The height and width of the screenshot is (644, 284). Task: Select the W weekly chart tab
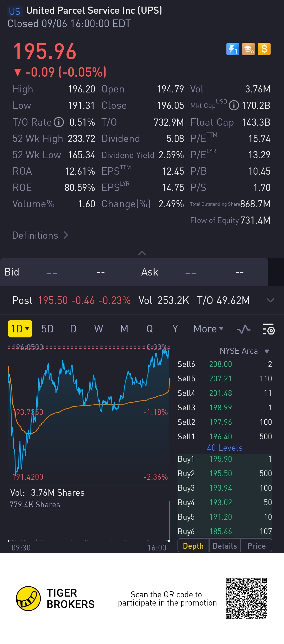click(x=99, y=329)
